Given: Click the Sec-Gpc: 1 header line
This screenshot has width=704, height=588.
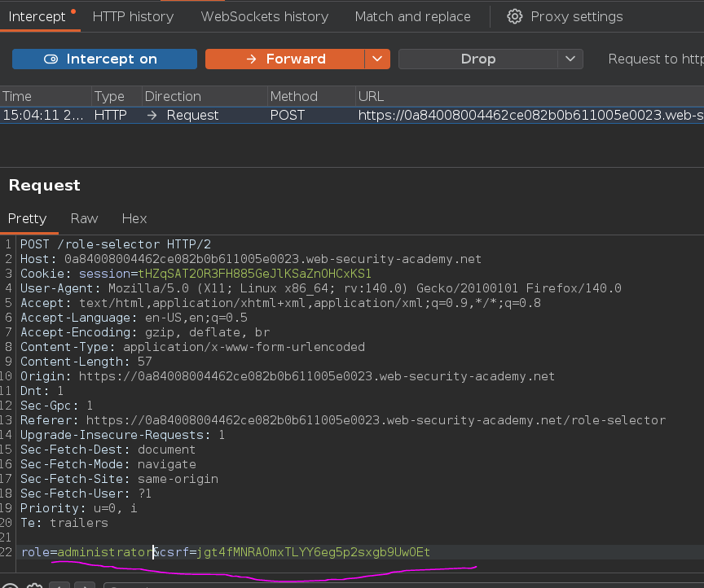Looking at the screenshot, I should pyautogui.click(x=56, y=406).
